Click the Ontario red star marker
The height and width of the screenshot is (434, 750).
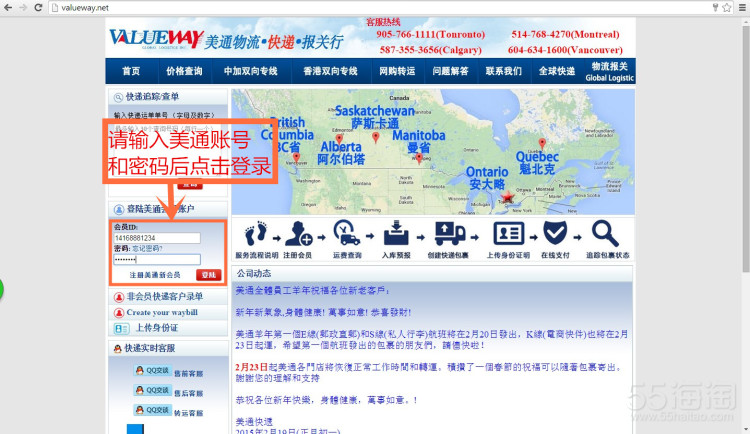click(x=507, y=196)
